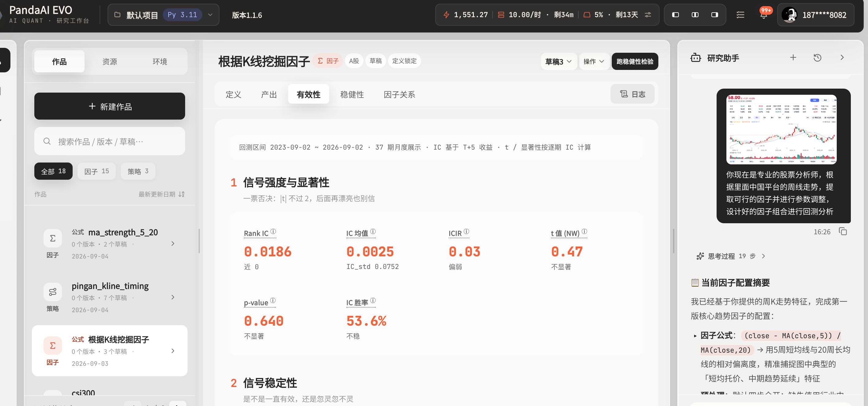Click the strategy icon of pingan_kline_timing
This screenshot has width=868, height=406.
pyautogui.click(x=53, y=292)
